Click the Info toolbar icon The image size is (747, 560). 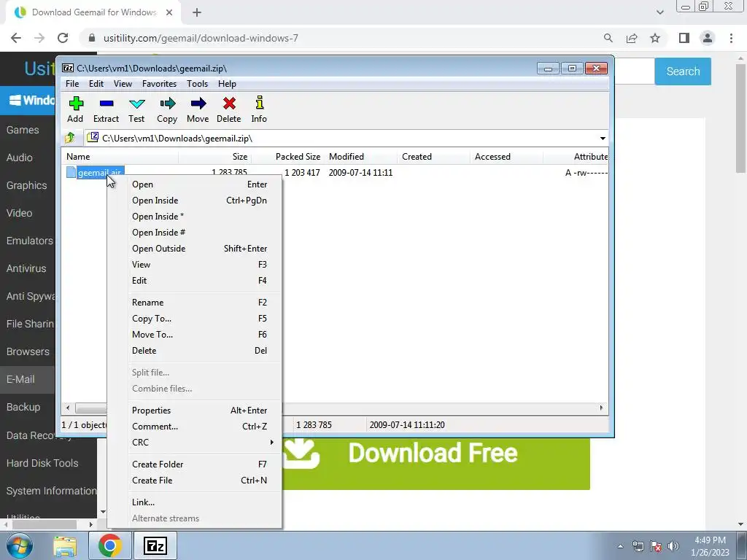pyautogui.click(x=259, y=109)
